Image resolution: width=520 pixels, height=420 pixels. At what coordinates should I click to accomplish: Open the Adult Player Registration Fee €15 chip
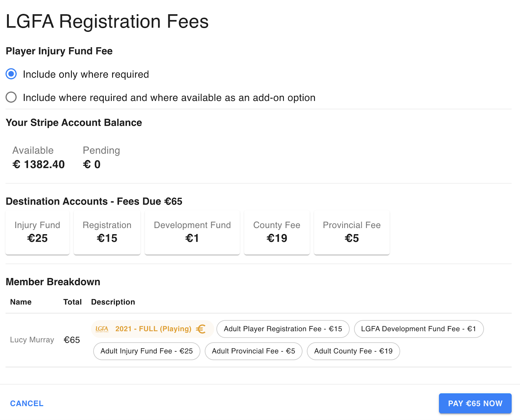click(282, 329)
